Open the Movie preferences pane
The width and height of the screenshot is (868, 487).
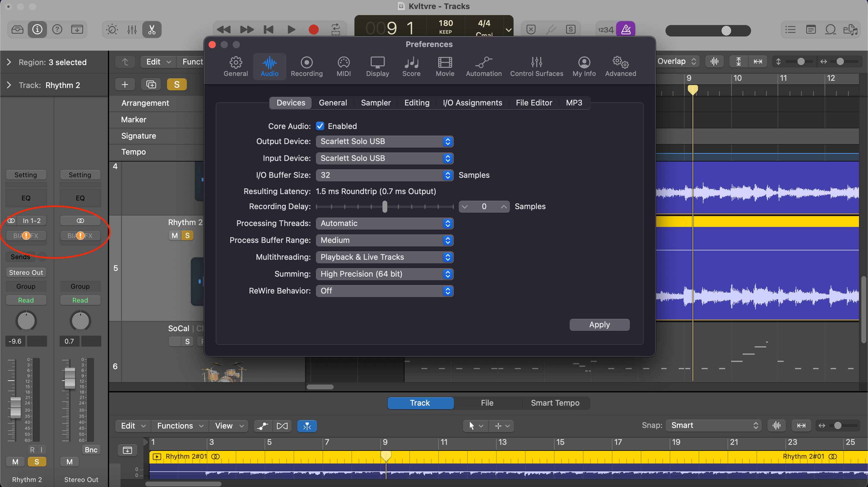[445, 66]
